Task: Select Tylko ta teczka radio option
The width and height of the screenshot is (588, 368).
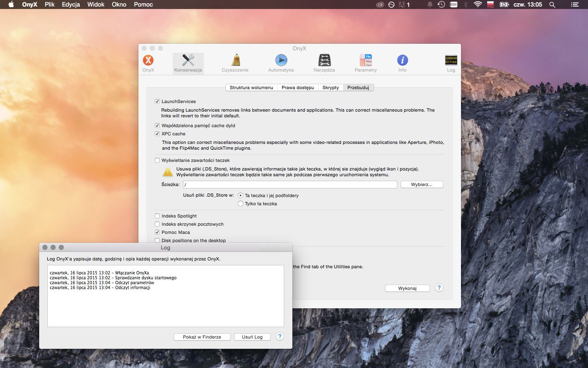Action: pos(241,204)
